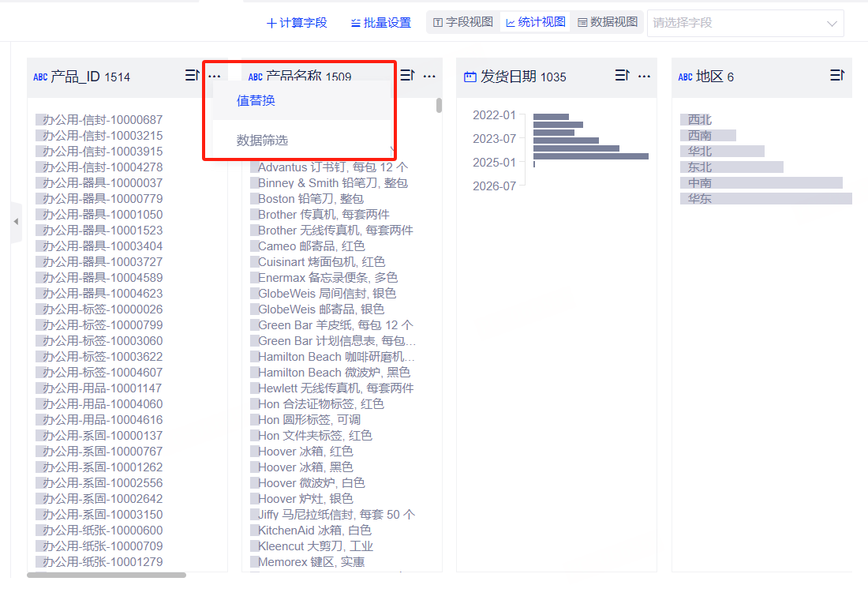Click the 华东 bar in 地区 chart
Image resolution: width=868 pixels, height=600 pixels.
765,199
